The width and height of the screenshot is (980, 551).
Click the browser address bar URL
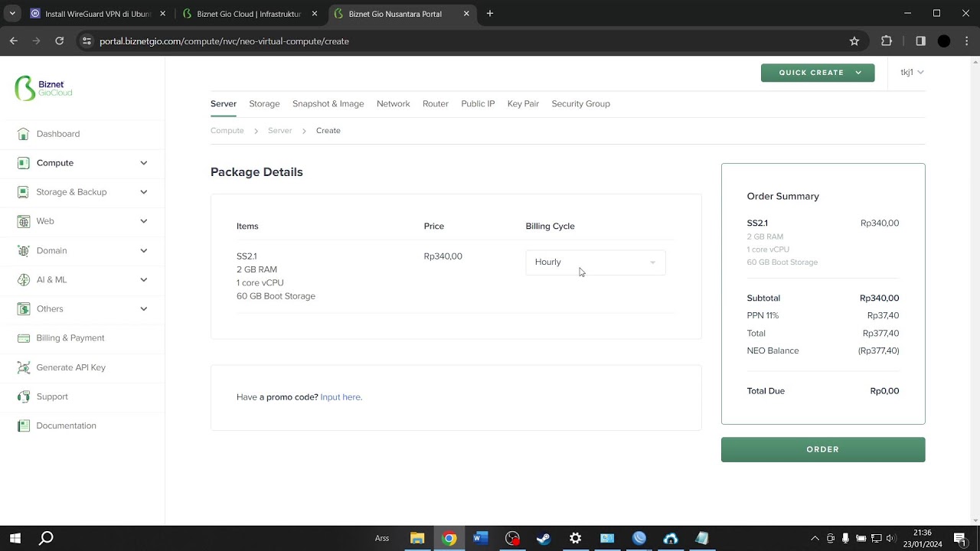(224, 41)
